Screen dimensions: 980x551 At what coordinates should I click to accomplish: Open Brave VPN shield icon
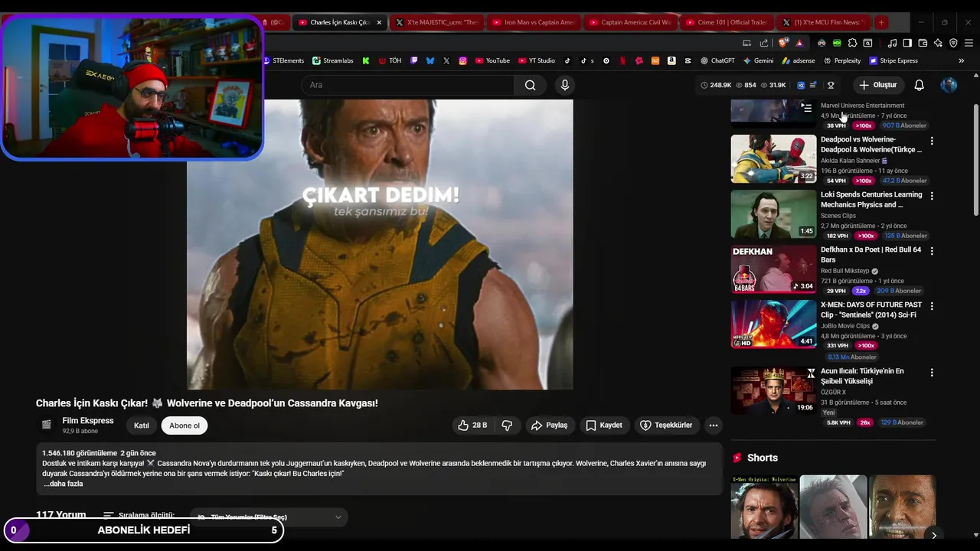(953, 43)
